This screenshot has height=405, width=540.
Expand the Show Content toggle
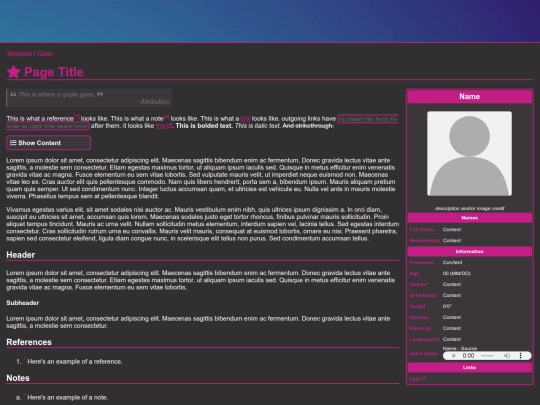[x=49, y=143]
